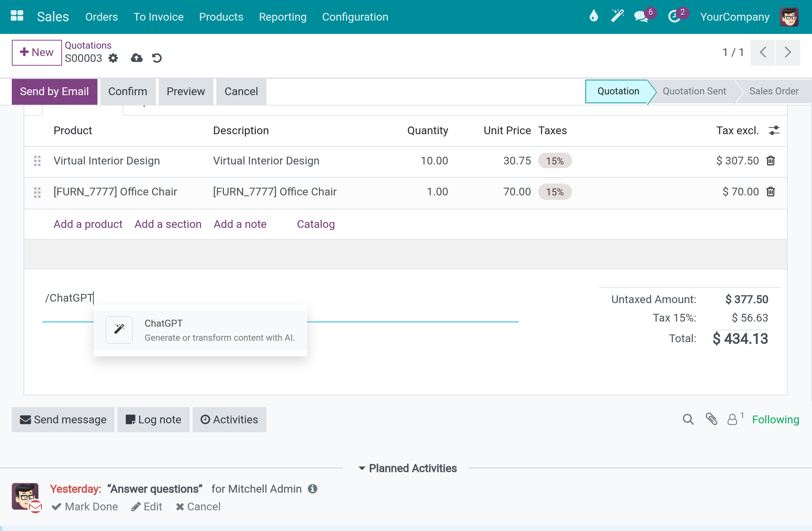Click the Send by Email button
Screen dimensions: 812x531
[x=55, y=91]
